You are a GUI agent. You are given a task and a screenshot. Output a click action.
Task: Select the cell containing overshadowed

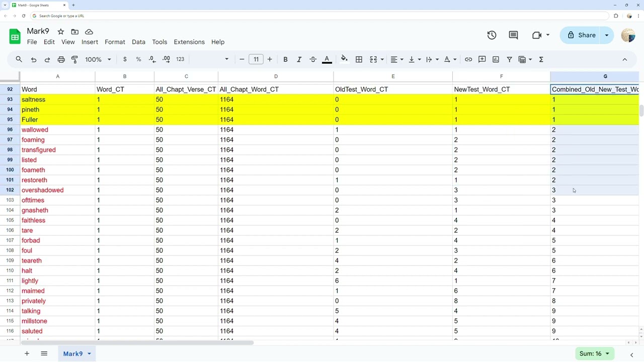[57, 190]
